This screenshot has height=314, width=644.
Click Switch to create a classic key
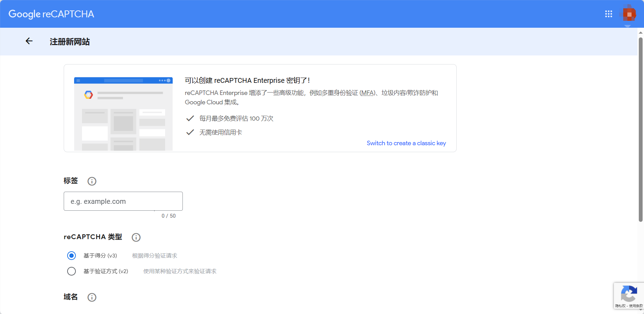click(x=406, y=143)
